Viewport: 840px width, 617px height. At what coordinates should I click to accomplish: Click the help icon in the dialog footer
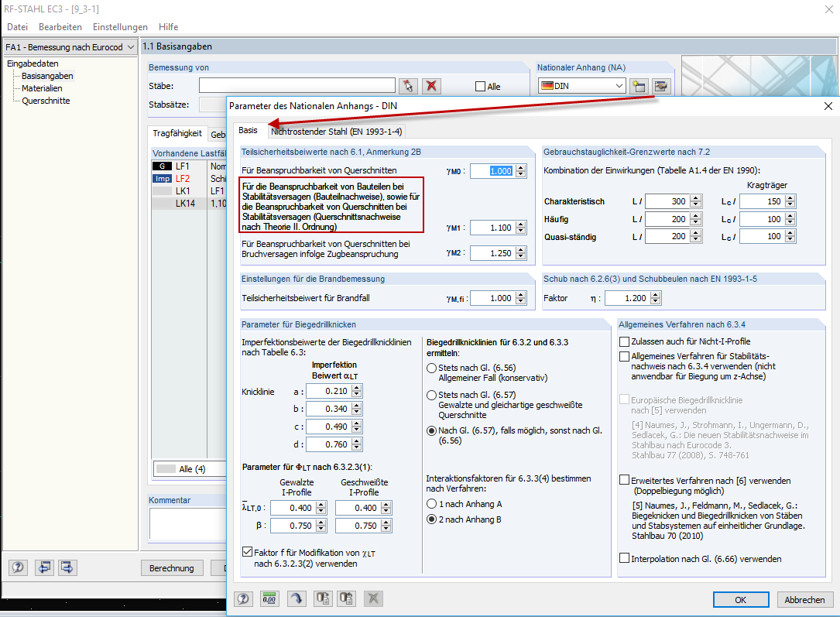click(x=243, y=598)
